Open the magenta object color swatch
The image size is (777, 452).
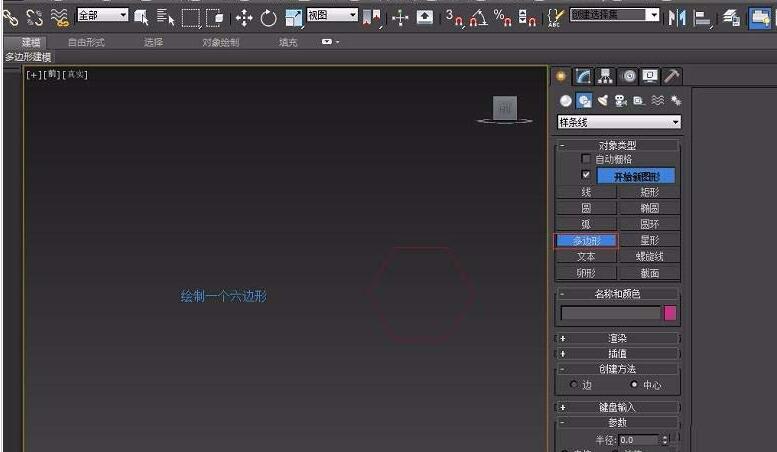[670, 313]
